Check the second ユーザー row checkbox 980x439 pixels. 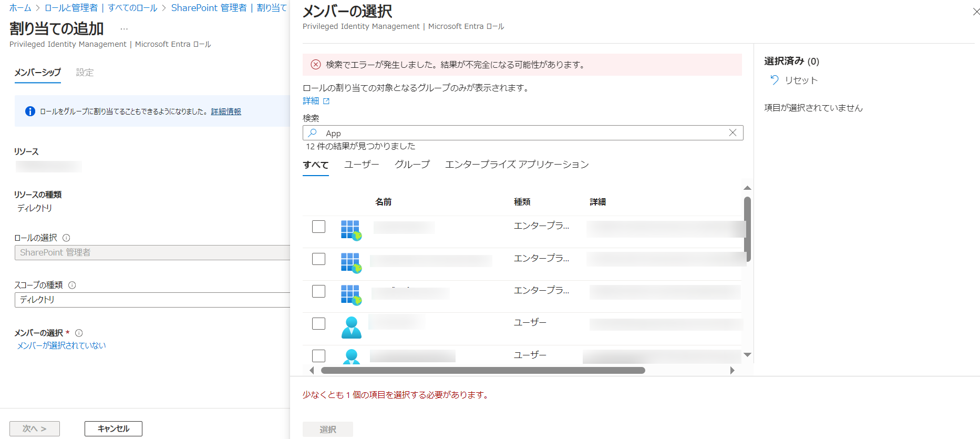click(x=318, y=356)
